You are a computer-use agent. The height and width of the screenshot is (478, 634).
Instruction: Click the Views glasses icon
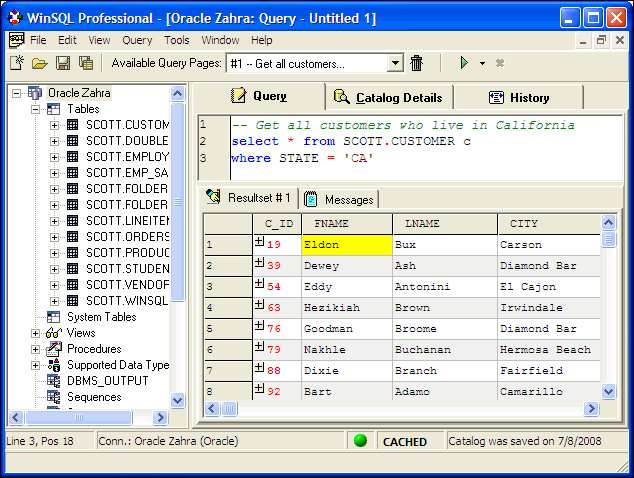point(53,333)
